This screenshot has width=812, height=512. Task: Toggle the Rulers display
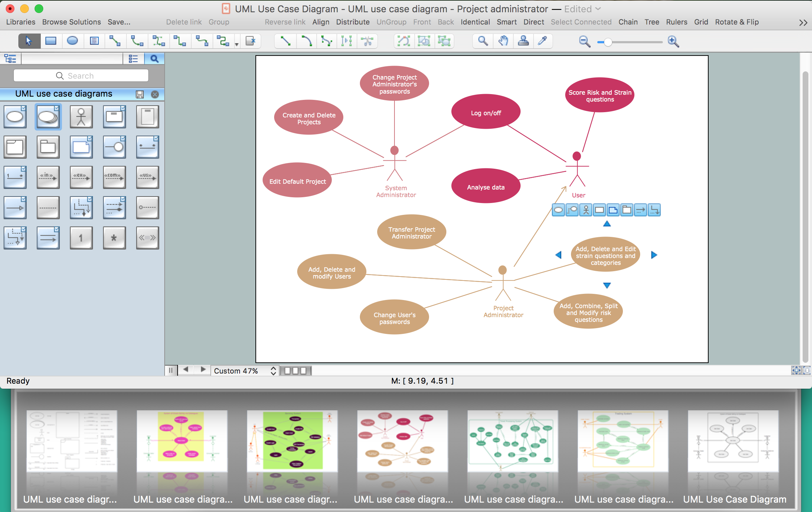coord(676,22)
